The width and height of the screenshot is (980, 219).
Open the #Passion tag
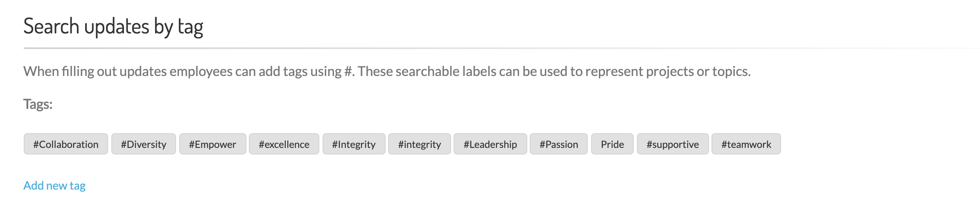(x=559, y=144)
